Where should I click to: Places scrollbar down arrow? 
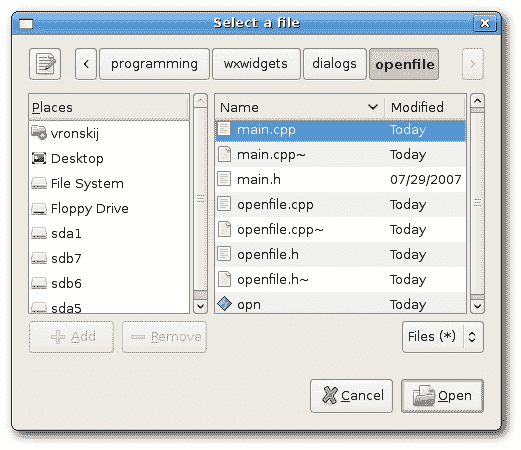200,306
